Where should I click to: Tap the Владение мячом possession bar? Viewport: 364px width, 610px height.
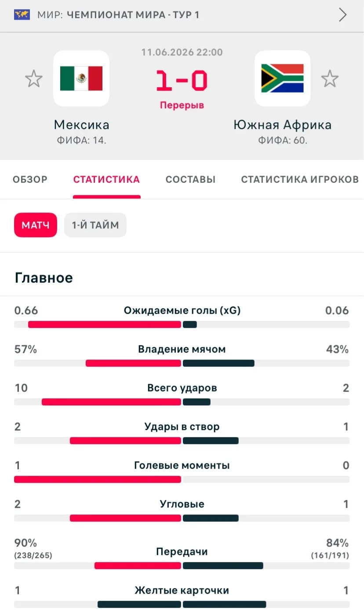(182, 363)
